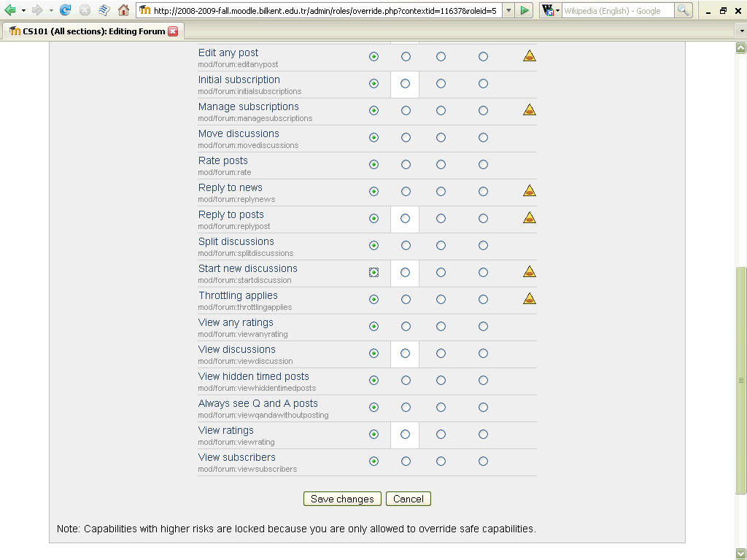Open the Move discussions capability link
This screenshot has height=560, width=747.
tap(239, 134)
